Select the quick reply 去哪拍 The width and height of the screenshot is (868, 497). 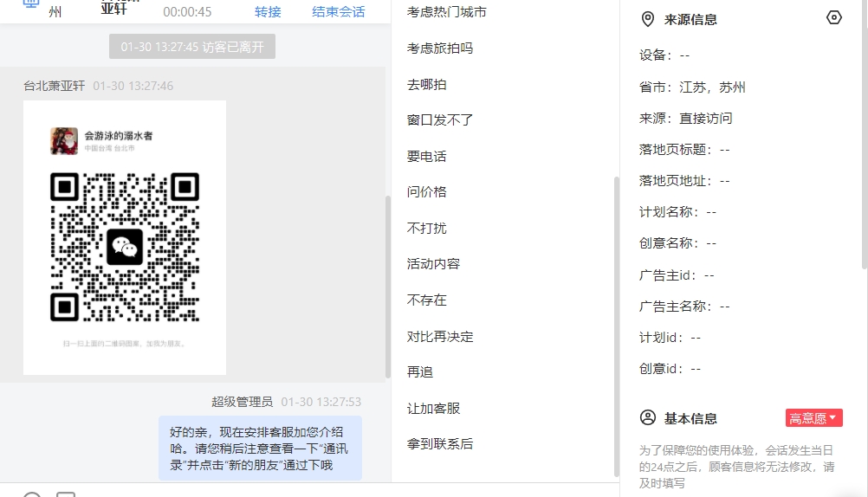[426, 84]
